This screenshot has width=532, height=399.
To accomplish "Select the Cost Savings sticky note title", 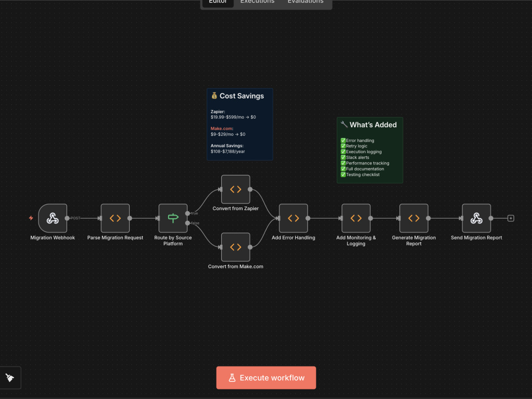I will tap(238, 96).
